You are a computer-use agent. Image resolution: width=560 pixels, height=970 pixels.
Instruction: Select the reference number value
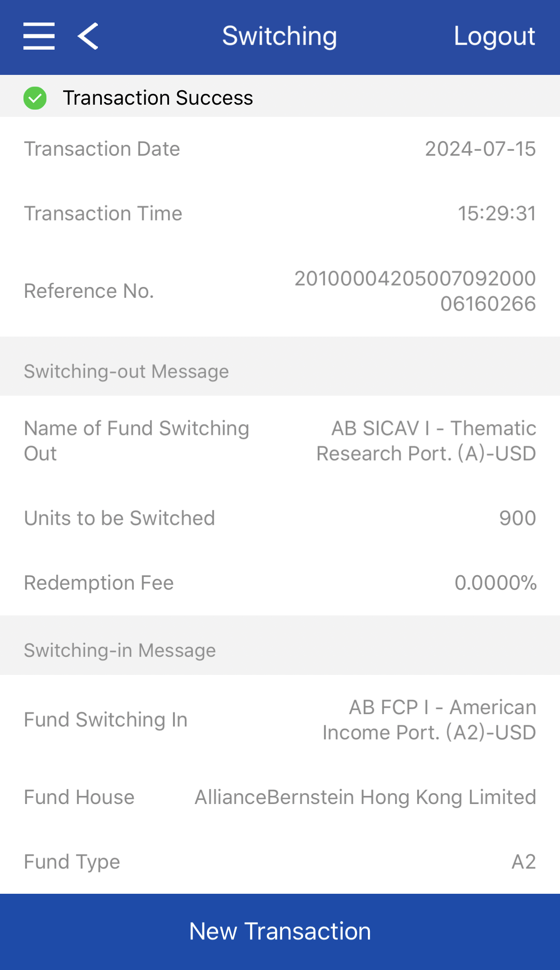pyautogui.click(x=415, y=291)
